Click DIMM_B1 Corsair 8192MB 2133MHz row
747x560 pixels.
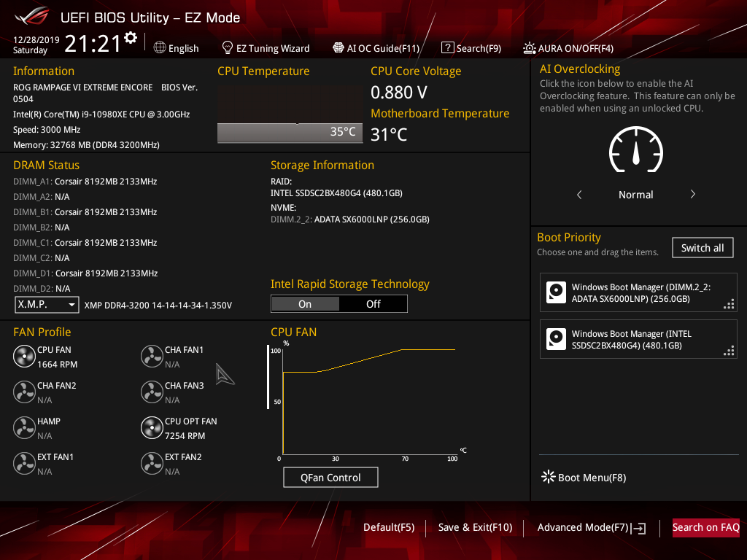85,212
